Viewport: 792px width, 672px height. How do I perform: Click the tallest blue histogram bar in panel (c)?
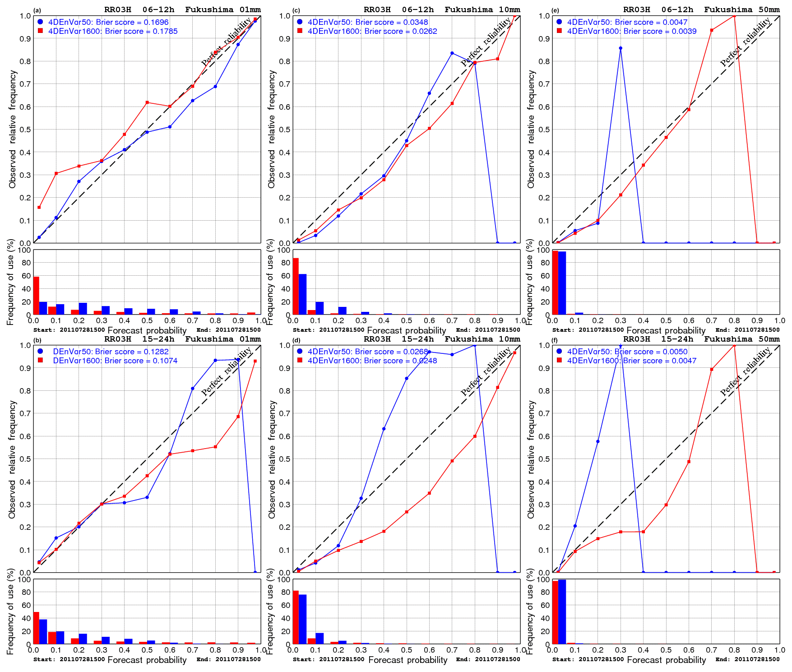pos(302,294)
